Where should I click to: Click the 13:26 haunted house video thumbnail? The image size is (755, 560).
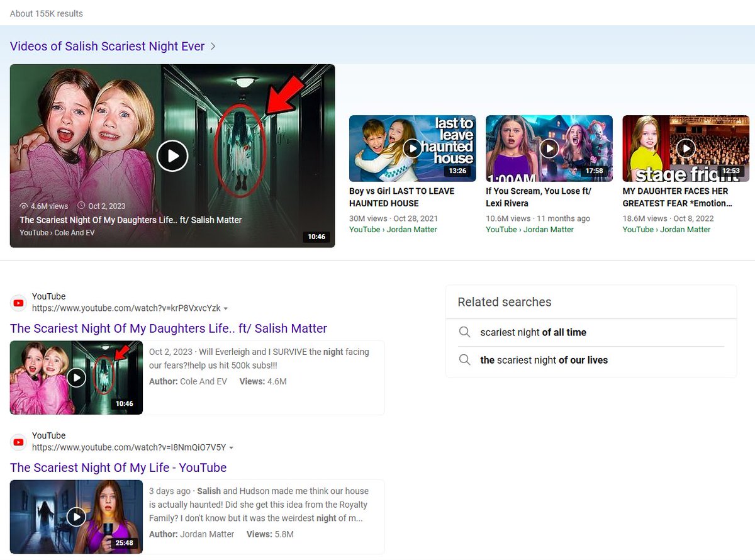pyautogui.click(x=413, y=148)
